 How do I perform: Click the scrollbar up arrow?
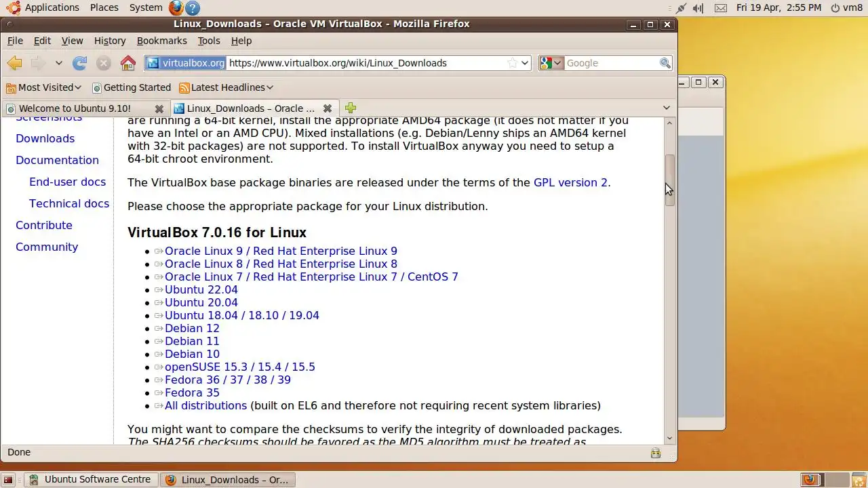pos(670,123)
